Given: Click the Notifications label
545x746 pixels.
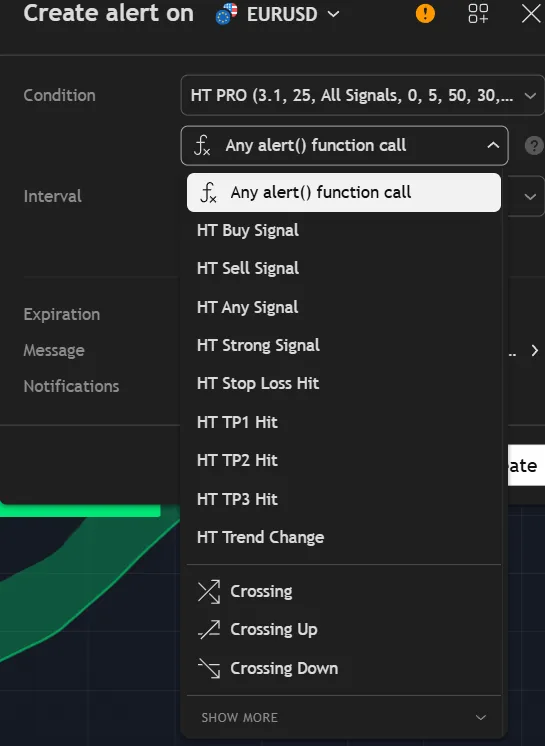Looking at the screenshot, I should 71,386.
